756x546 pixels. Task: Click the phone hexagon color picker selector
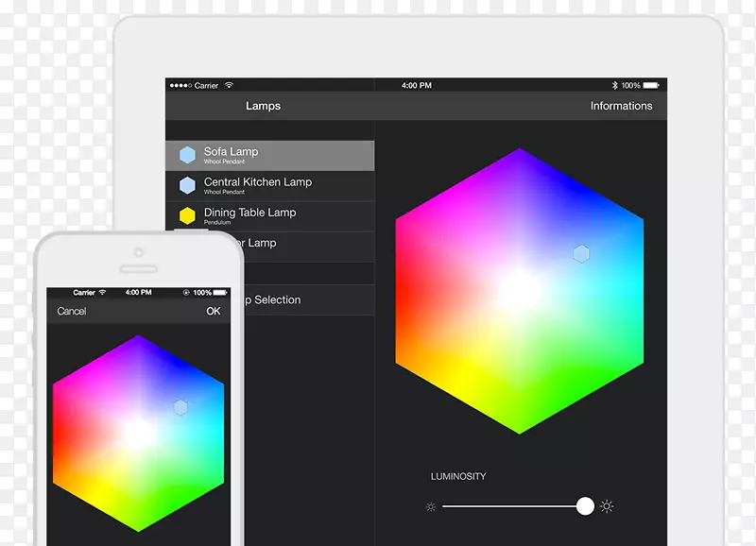180,408
